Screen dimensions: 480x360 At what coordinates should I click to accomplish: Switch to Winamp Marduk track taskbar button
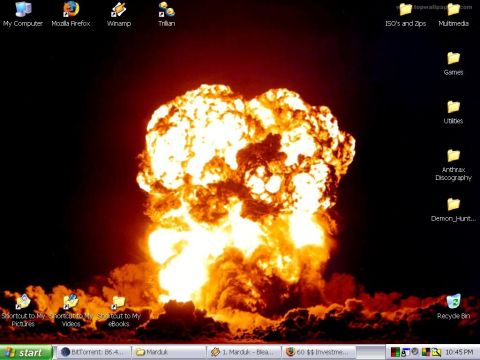click(x=244, y=352)
